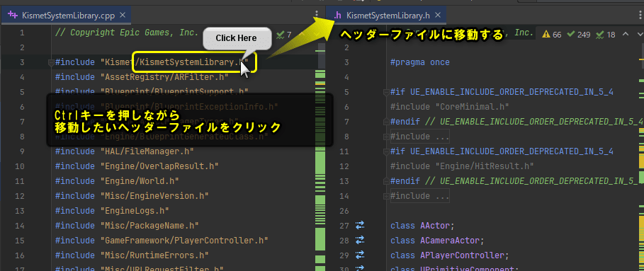This screenshot has height=271, width=644.
Task: Click the gutter navigation icon beside class AActor
Action: pyautogui.click(x=360, y=225)
